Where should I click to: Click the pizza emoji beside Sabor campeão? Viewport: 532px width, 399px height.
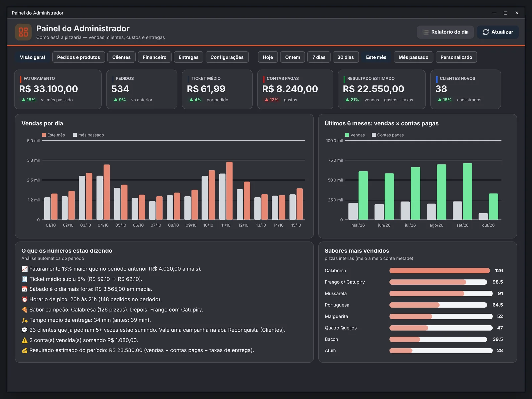pyautogui.click(x=24, y=310)
